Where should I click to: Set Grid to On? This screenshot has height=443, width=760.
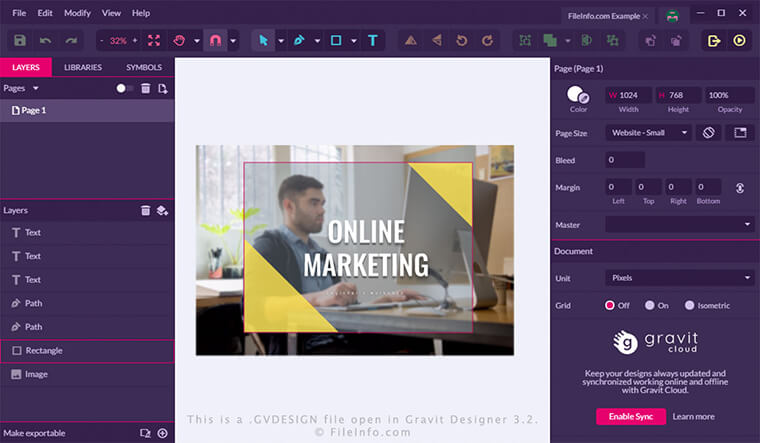click(x=650, y=305)
